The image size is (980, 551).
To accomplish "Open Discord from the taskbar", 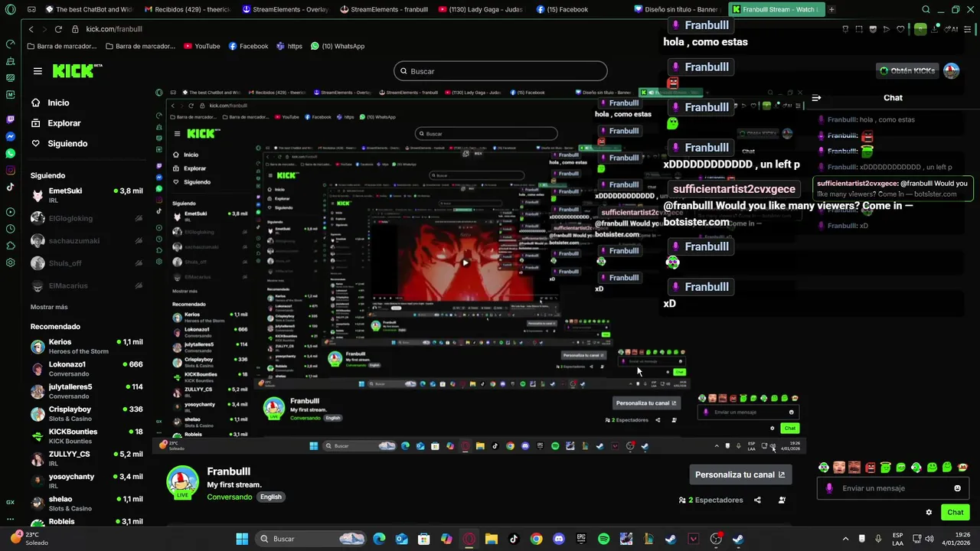I will (559, 539).
